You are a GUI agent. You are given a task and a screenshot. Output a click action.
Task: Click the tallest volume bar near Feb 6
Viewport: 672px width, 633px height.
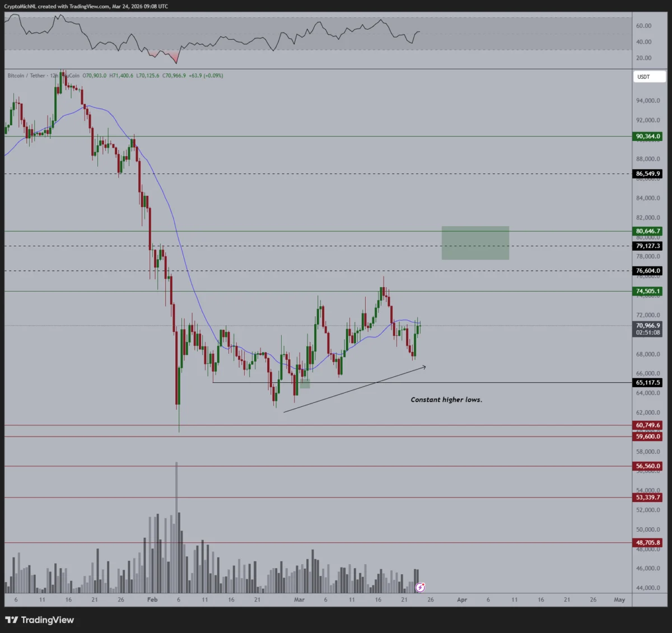[x=176, y=527]
